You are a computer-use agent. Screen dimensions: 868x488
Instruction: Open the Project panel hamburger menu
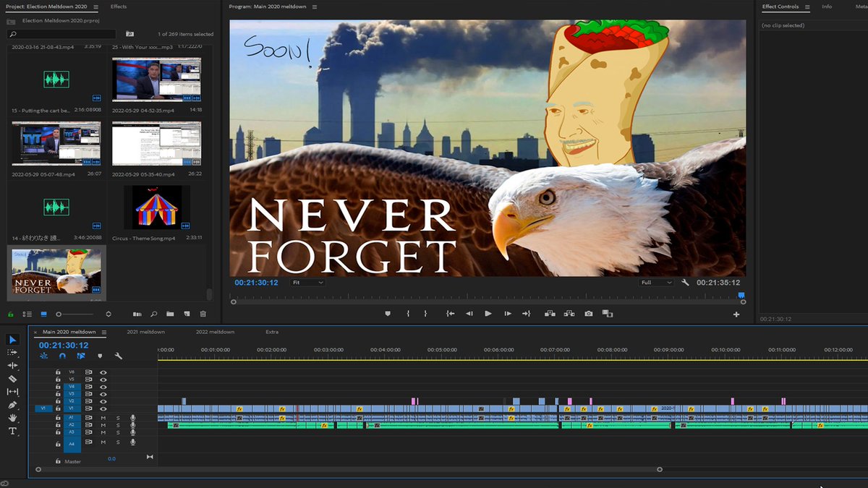coord(95,7)
